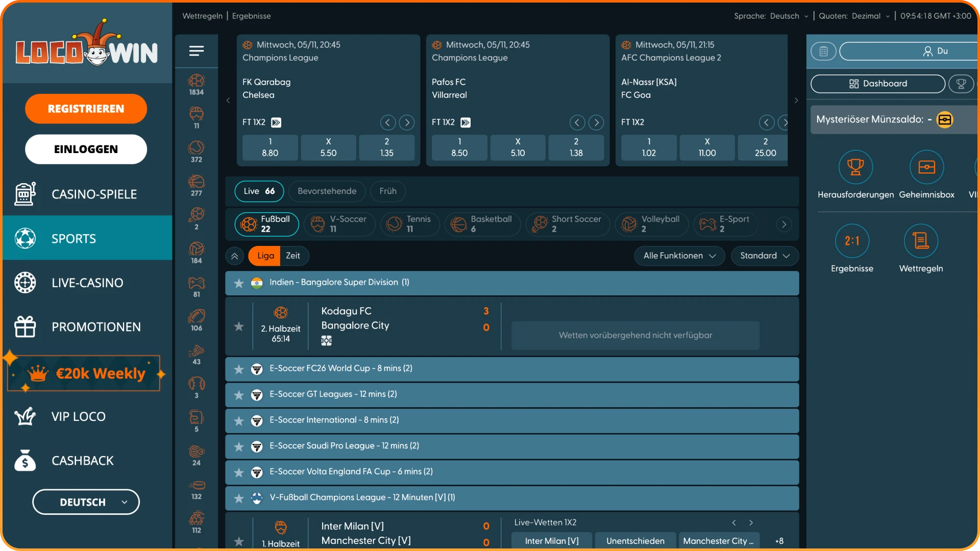This screenshot has height=551, width=980.
Task: Open the VIP LOCO menu item
Action: pyautogui.click(x=87, y=416)
